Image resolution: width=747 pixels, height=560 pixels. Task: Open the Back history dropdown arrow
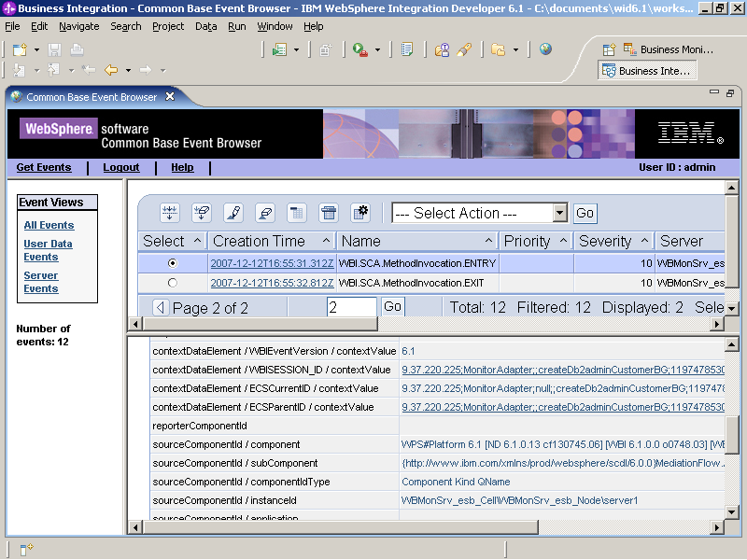128,71
